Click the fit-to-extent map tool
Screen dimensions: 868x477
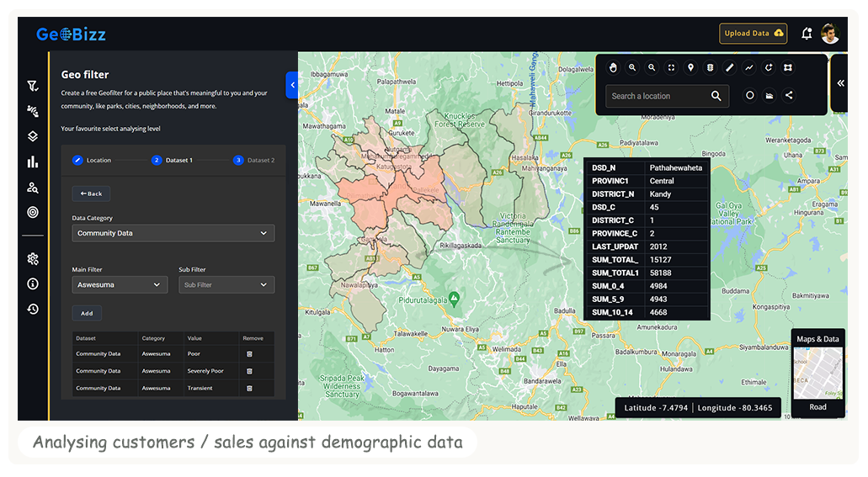[671, 67]
